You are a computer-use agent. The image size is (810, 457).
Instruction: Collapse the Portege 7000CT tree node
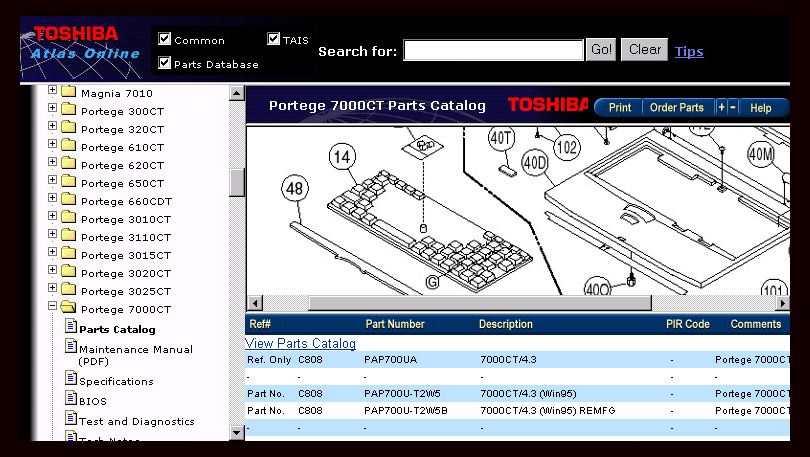click(x=52, y=306)
